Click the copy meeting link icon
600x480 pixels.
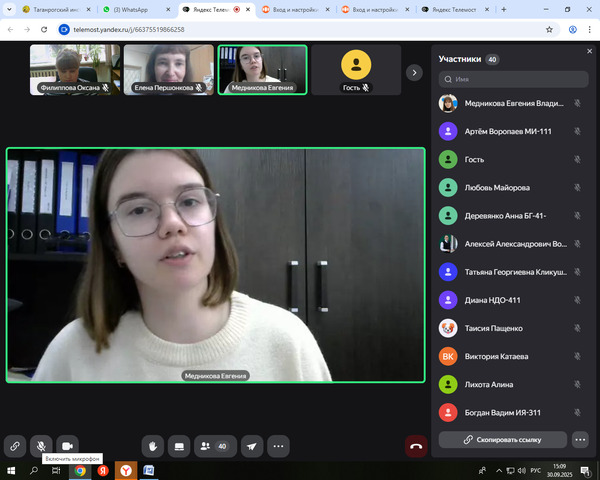click(x=15, y=446)
